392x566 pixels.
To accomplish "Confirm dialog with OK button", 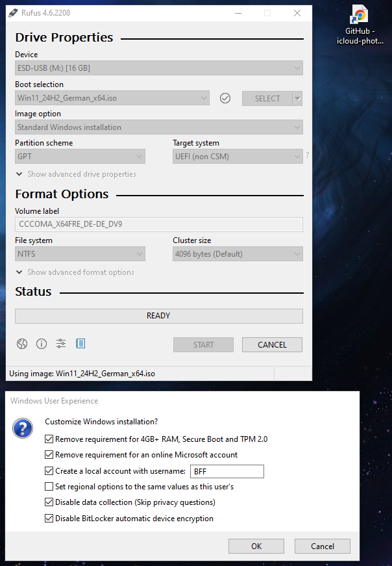I will click(256, 546).
